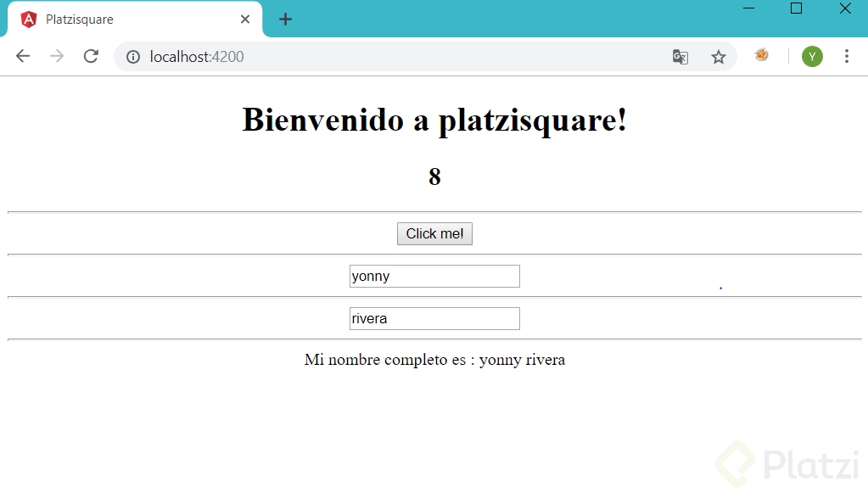Click the "Bienvenido a platzisquare!" heading
Viewport: 868px width, 493px height.
pyautogui.click(x=434, y=120)
